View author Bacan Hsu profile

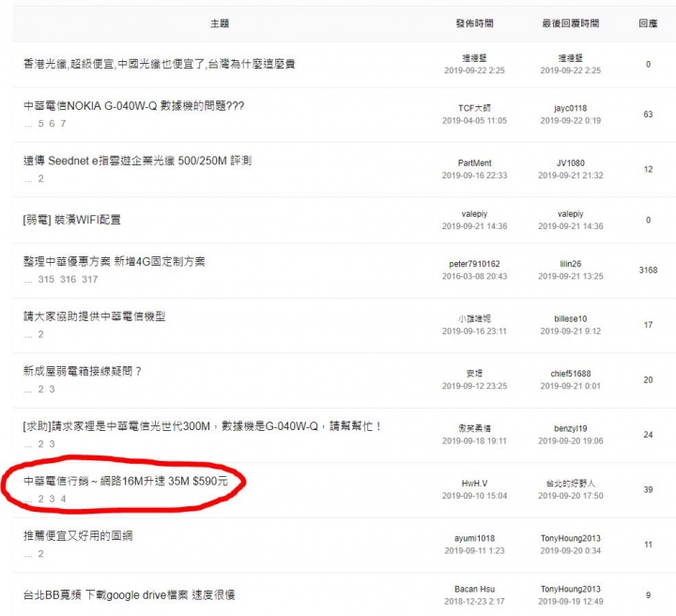tap(474, 589)
